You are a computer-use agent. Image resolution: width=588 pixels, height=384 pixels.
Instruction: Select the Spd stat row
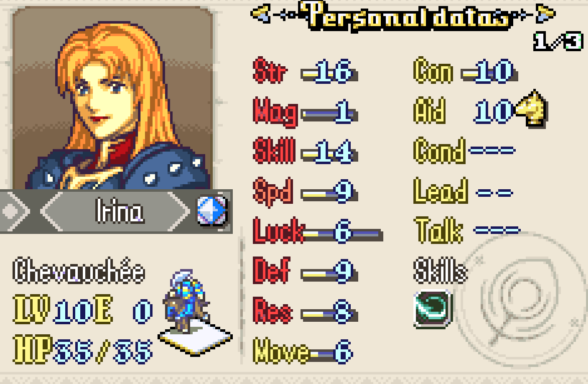pos(305,192)
